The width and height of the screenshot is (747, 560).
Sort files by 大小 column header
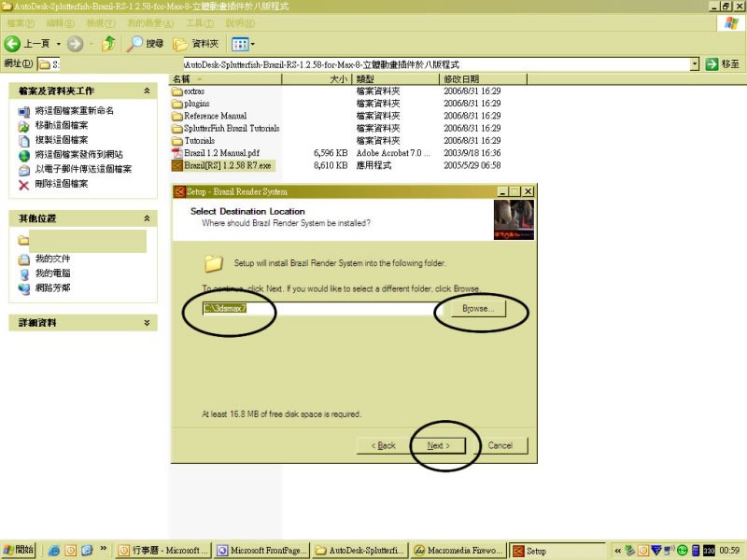click(317, 79)
